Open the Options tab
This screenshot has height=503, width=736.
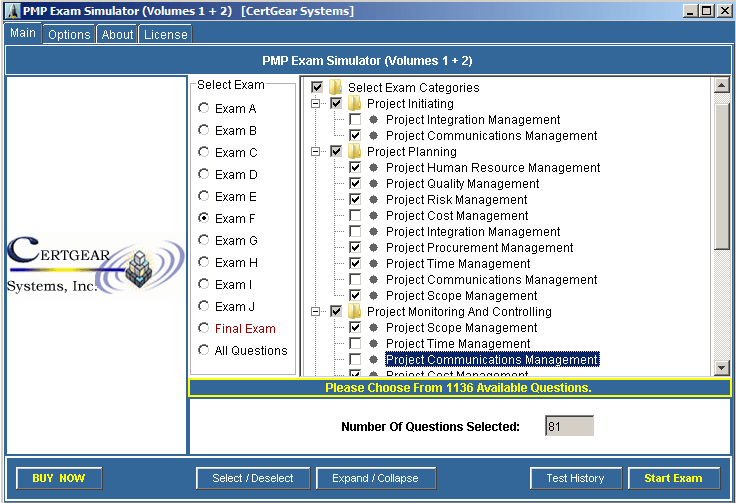tap(69, 34)
